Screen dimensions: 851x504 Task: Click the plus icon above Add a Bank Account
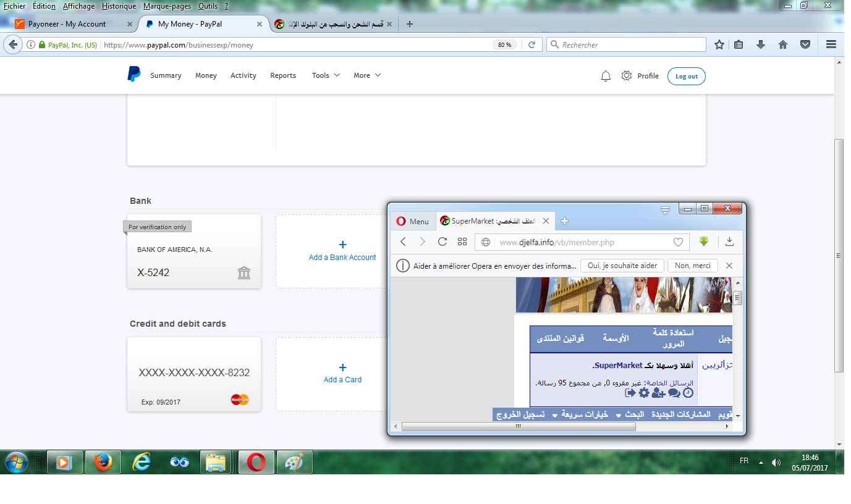(343, 245)
